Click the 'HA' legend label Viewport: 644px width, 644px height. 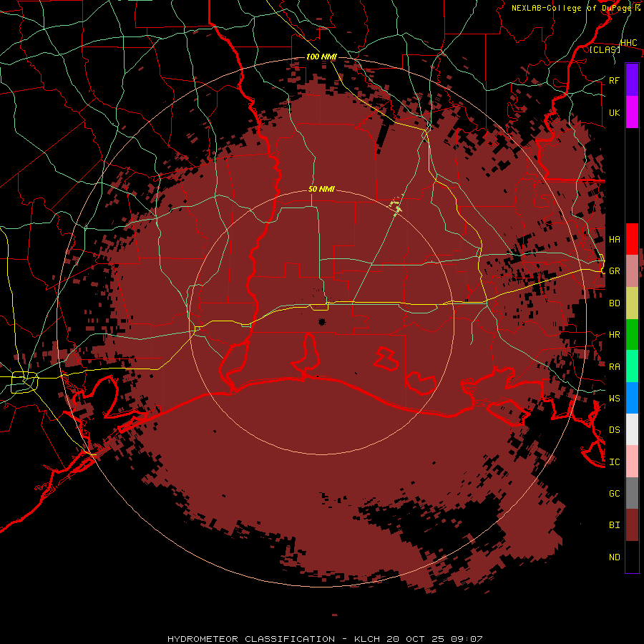pos(615,240)
